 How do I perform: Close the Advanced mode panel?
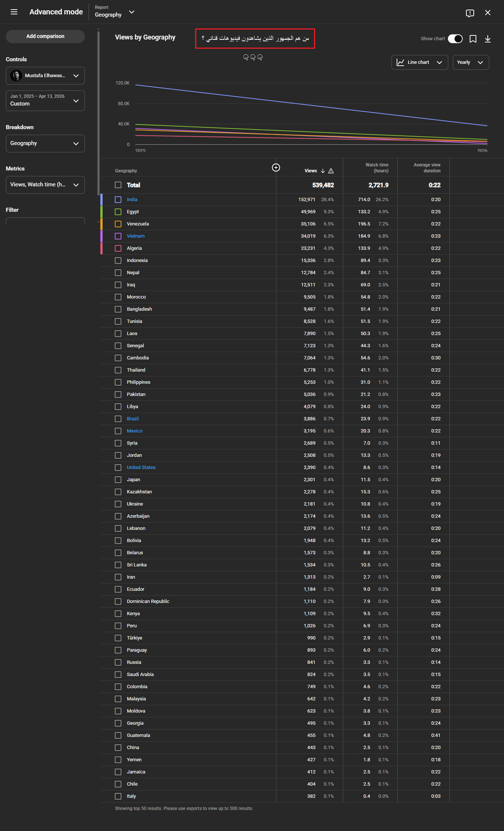(x=487, y=13)
